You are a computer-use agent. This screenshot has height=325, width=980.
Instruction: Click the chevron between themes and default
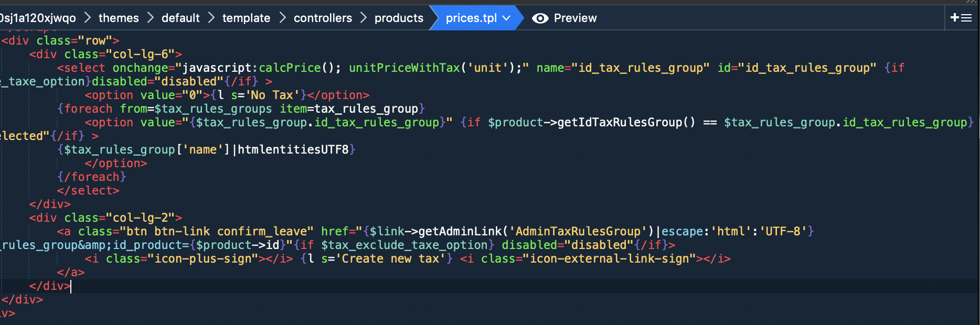151,18
